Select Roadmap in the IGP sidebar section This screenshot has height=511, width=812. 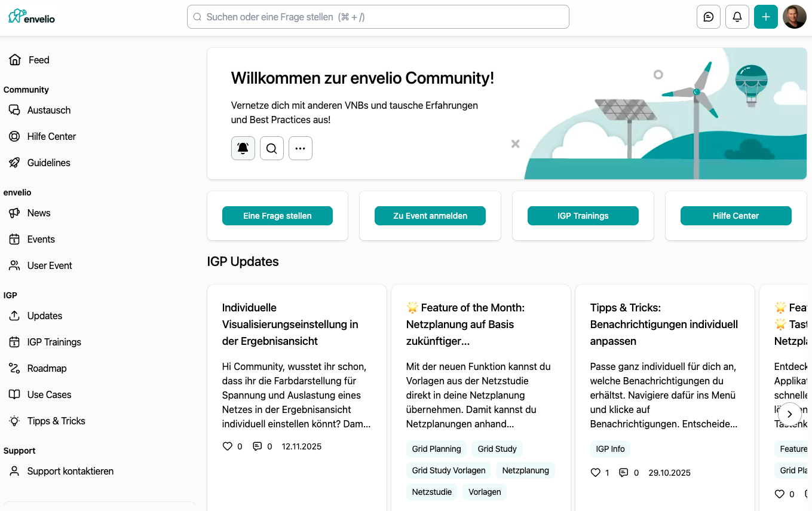pyautogui.click(x=47, y=368)
